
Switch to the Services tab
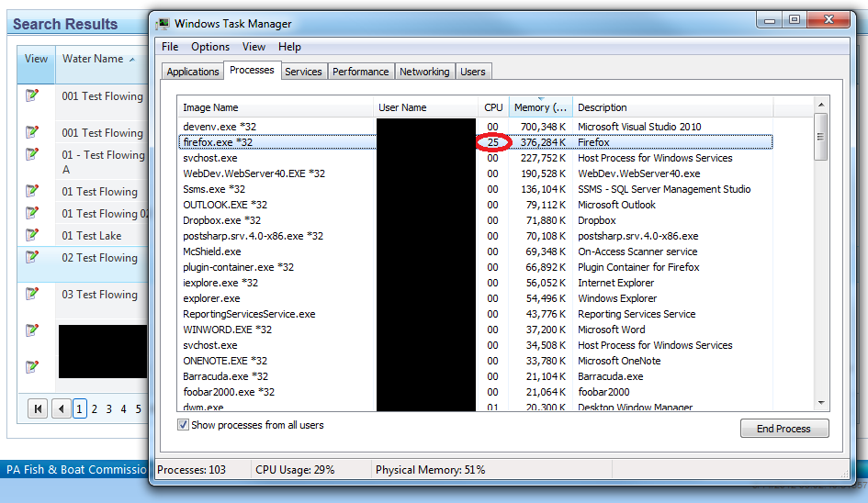[303, 72]
